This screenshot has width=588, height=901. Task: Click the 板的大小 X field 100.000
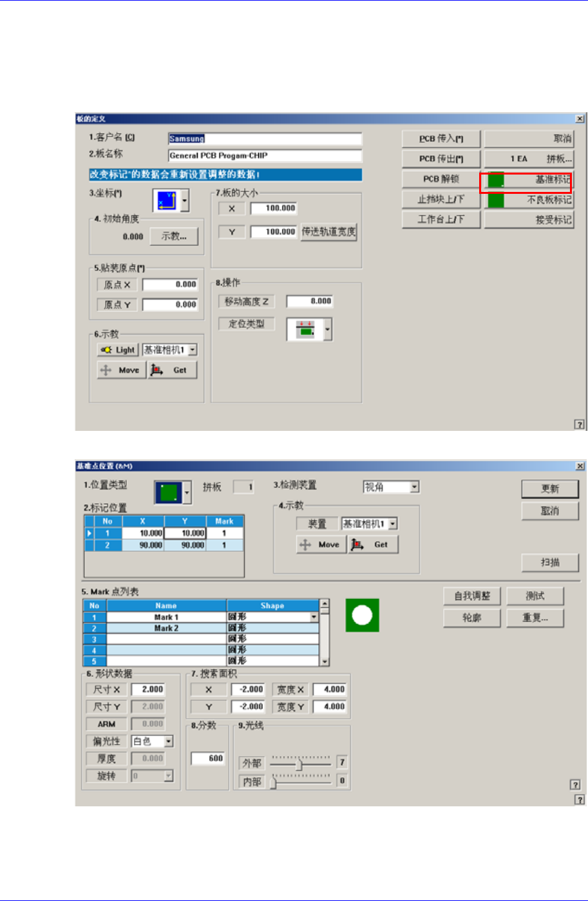[x=274, y=208]
